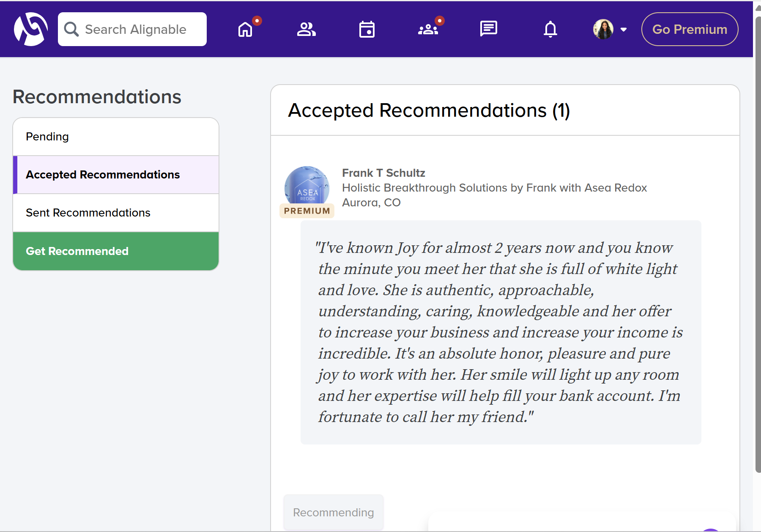Open the Events calendar icon
This screenshot has width=761, height=532.
coord(367,29)
